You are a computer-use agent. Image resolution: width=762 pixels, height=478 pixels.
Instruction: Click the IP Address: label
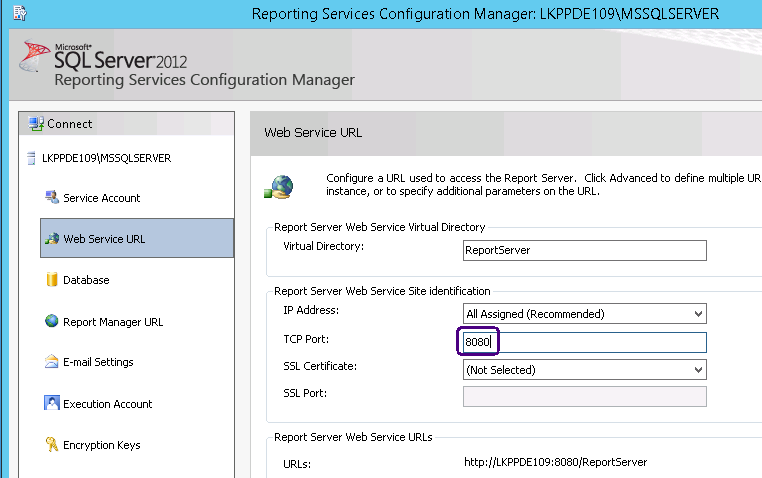pos(311,310)
